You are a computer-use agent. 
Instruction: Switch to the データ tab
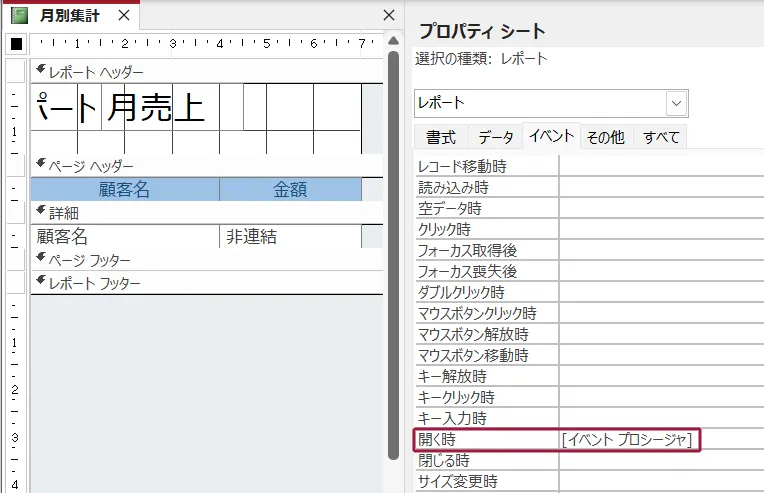pos(496,138)
